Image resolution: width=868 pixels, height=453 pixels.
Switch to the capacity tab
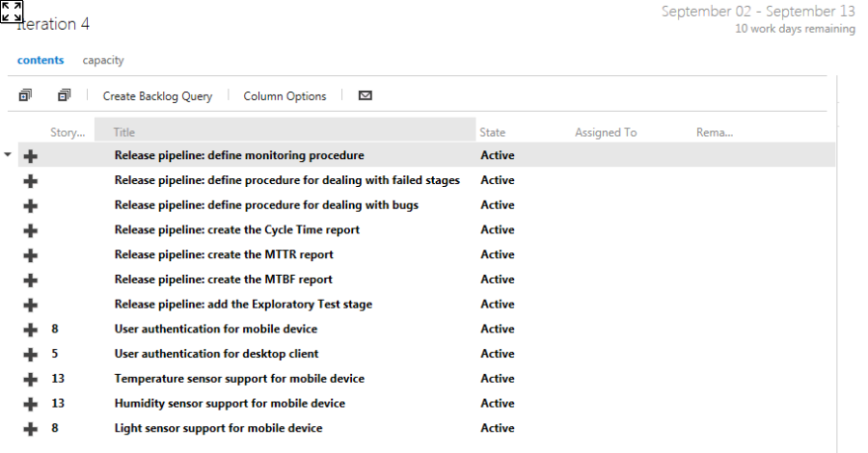tap(103, 60)
